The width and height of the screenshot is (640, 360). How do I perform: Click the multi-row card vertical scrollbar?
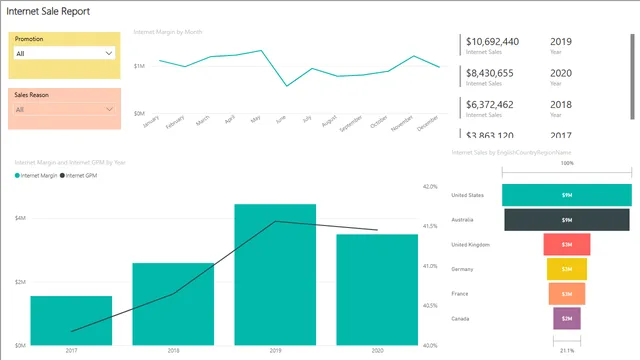[632, 77]
